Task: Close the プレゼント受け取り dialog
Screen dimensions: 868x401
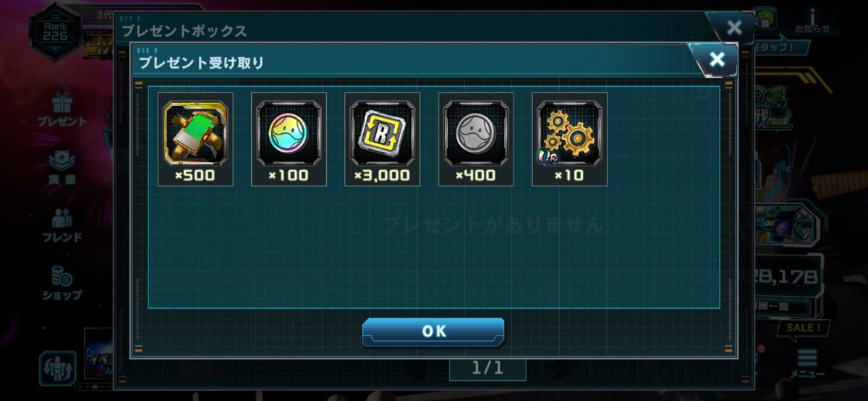Action: click(716, 59)
